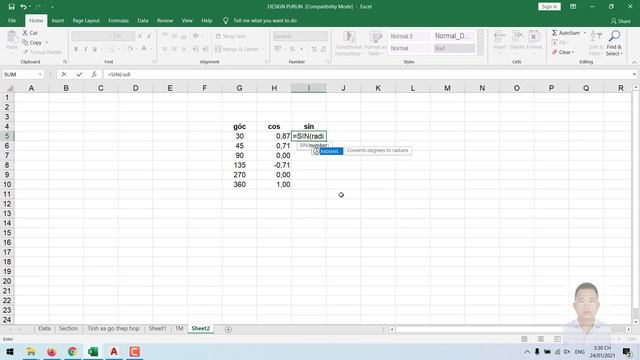Apply the Bad cell style

[x=454, y=48]
